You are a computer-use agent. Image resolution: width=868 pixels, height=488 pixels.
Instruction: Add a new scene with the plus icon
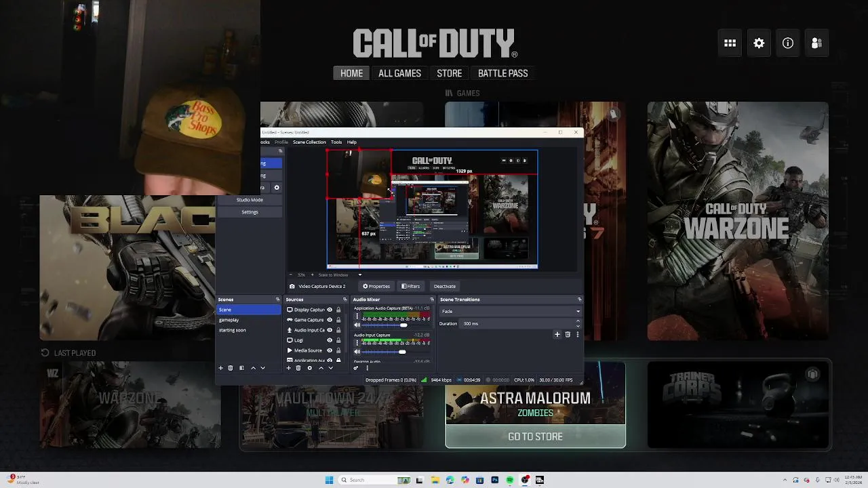220,368
